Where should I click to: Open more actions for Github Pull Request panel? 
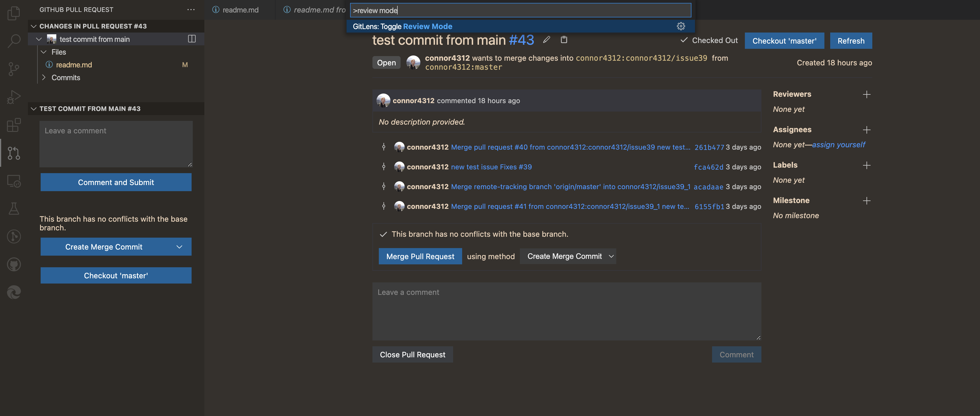click(x=191, y=10)
